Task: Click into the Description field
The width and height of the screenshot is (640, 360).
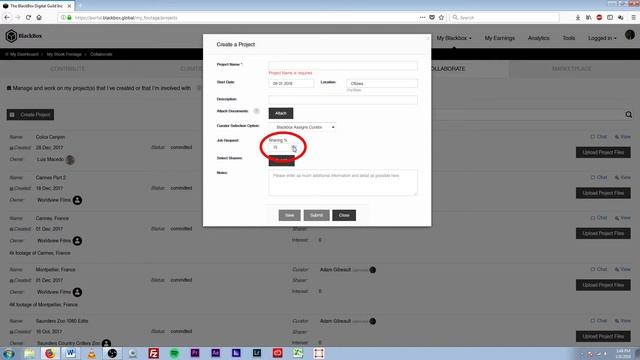Action: [343, 100]
